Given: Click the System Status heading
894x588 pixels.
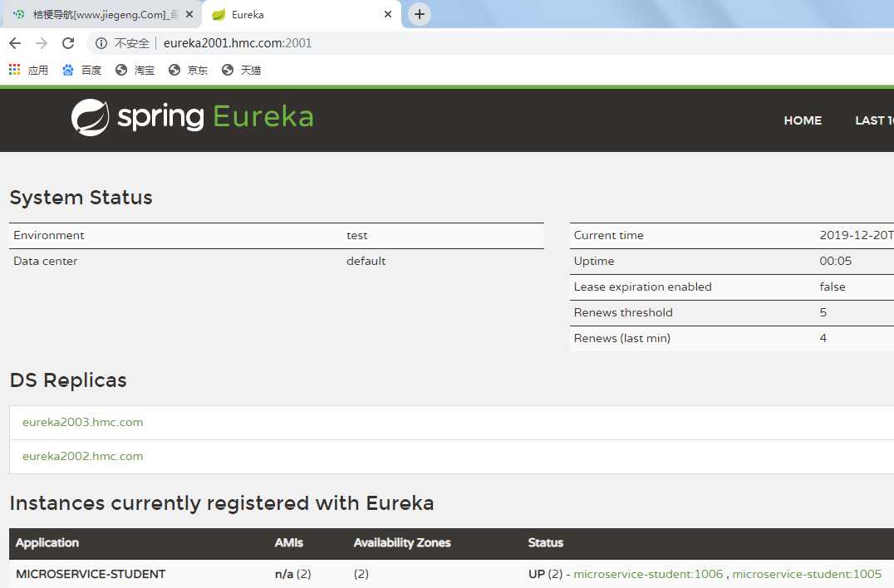Looking at the screenshot, I should 81,197.
